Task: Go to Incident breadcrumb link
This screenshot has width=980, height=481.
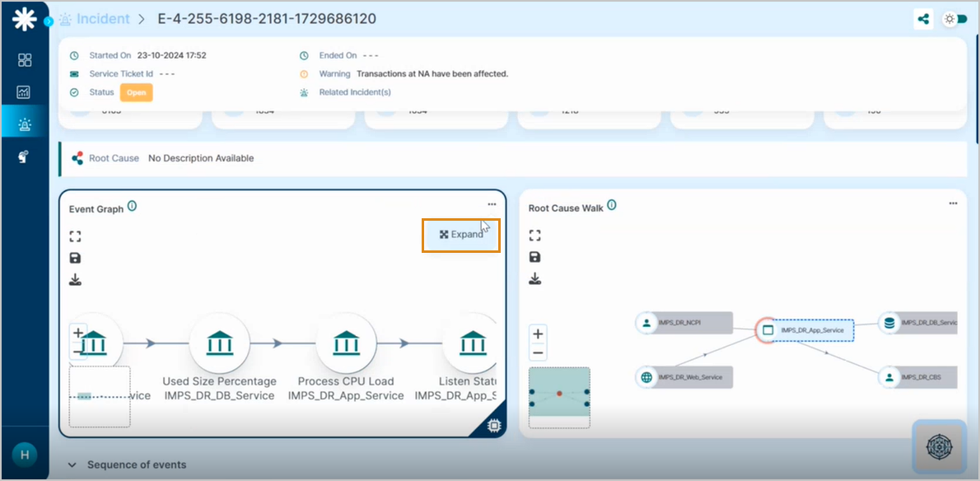Action: point(103,18)
